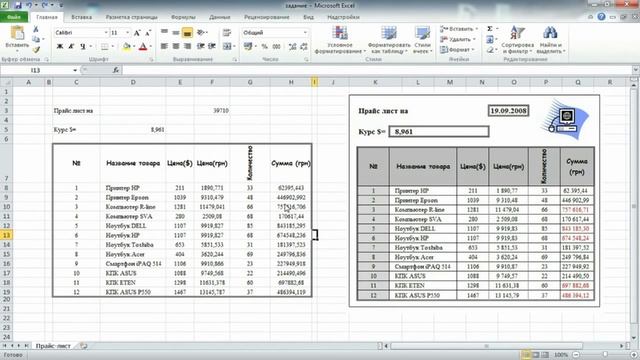The width and height of the screenshot is (640, 360).
Task: Open Найти и выделить dropdown
Action: pyautogui.click(x=550, y=40)
